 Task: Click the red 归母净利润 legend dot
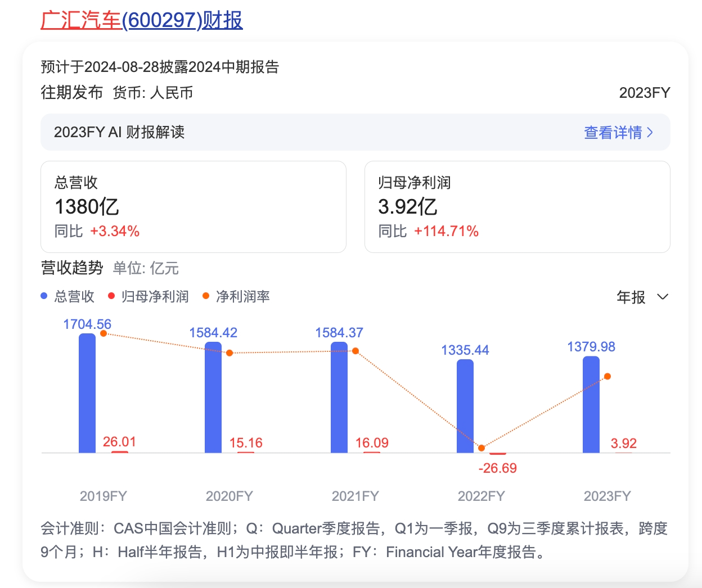pos(111,296)
